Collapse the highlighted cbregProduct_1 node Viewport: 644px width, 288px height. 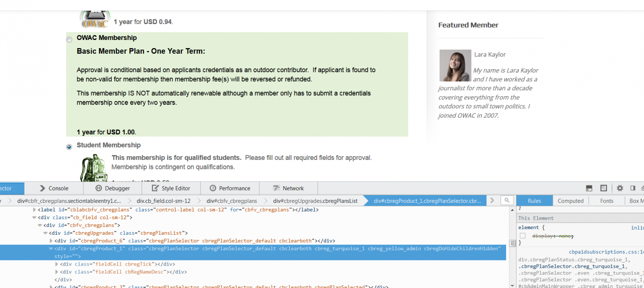click(x=52, y=248)
